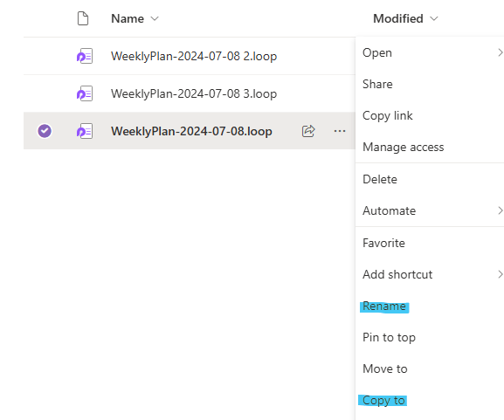Choose Delete from the context menu
This screenshot has width=504, height=420.
(380, 179)
